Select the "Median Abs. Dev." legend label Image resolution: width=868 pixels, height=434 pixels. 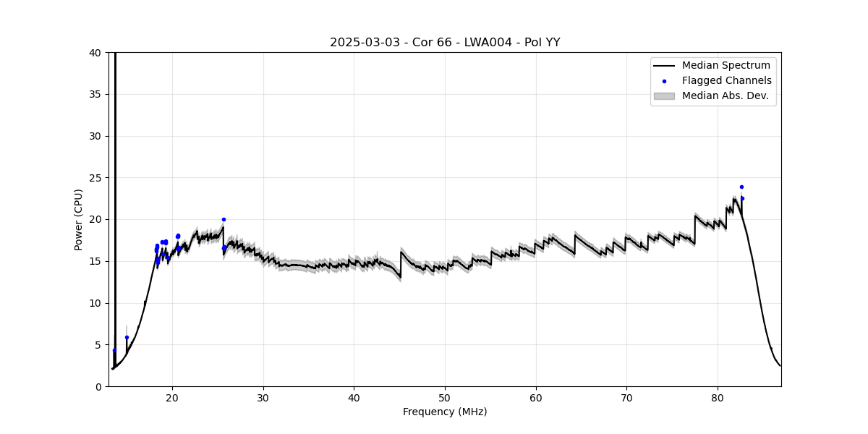725,95
